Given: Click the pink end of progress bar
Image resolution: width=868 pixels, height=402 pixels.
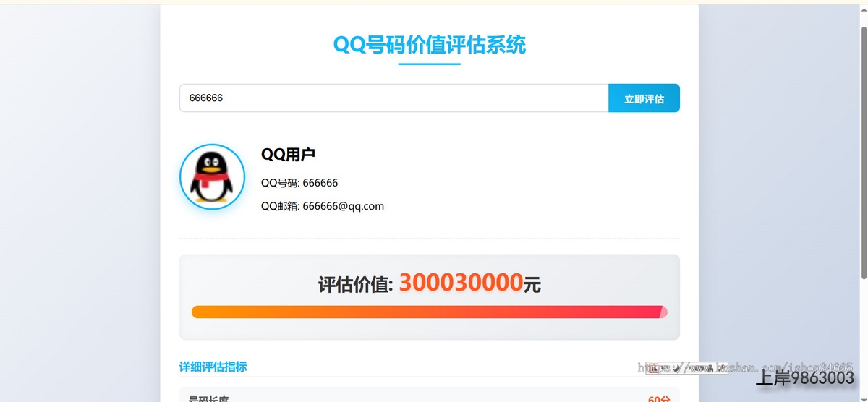Looking at the screenshot, I should click(x=663, y=312).
